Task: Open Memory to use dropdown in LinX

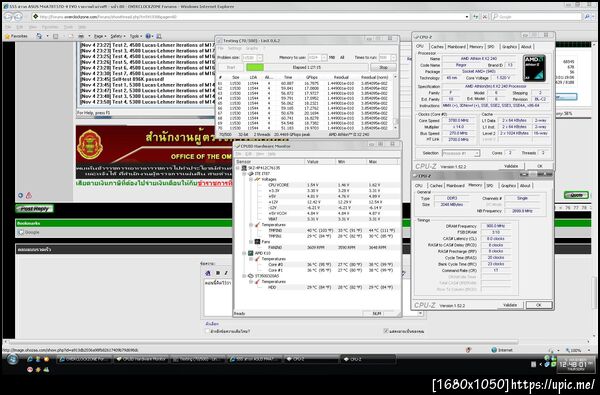Action: 324,57
